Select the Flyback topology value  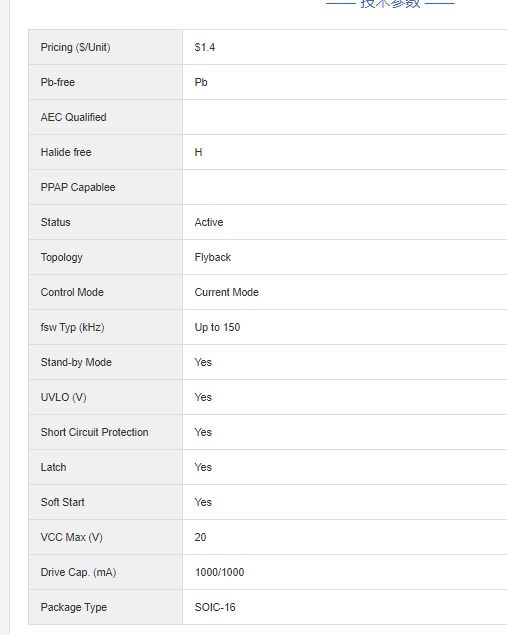click(x=213, y=257)
